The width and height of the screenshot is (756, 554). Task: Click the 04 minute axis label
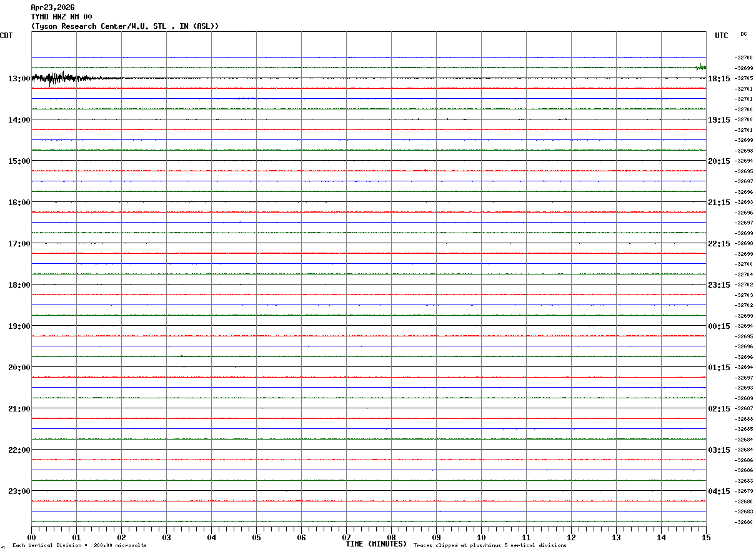coord(212,538)
